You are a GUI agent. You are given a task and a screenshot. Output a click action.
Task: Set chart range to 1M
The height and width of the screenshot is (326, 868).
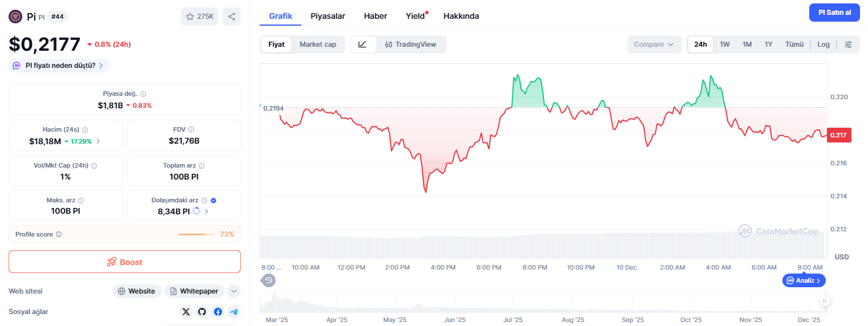tap(747, 44)
